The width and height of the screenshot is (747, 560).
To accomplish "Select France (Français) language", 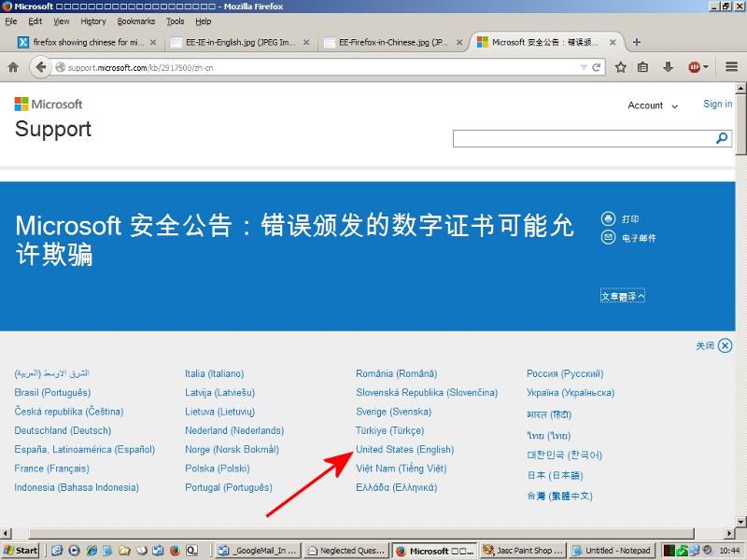I will point(51,469).
